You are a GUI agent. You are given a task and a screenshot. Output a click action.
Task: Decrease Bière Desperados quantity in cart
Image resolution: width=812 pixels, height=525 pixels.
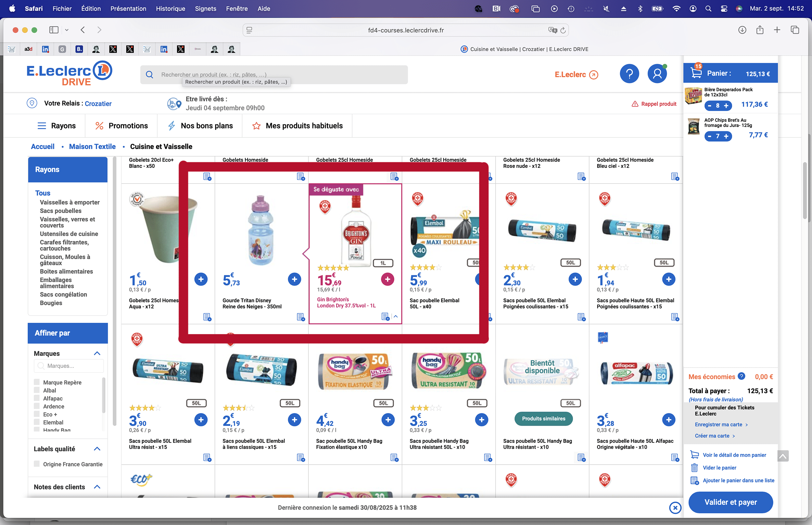709,106
